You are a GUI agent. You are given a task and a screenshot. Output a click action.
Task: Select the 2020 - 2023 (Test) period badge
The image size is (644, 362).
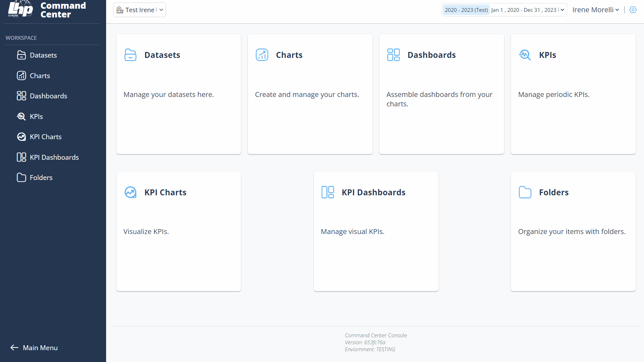466,10
